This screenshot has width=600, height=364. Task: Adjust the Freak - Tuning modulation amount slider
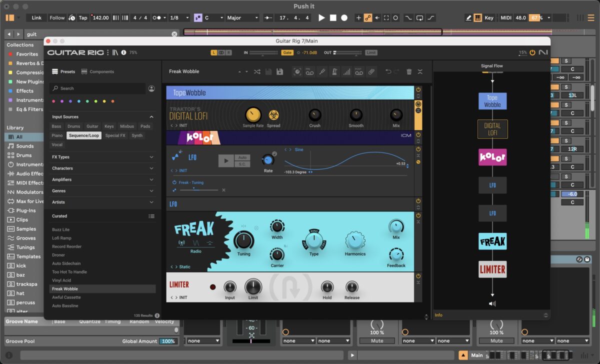[199, 190]
